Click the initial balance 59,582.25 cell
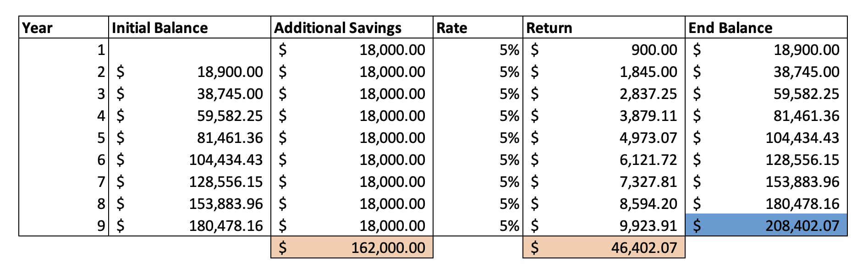Screen dimensions: 868x274 190,115
